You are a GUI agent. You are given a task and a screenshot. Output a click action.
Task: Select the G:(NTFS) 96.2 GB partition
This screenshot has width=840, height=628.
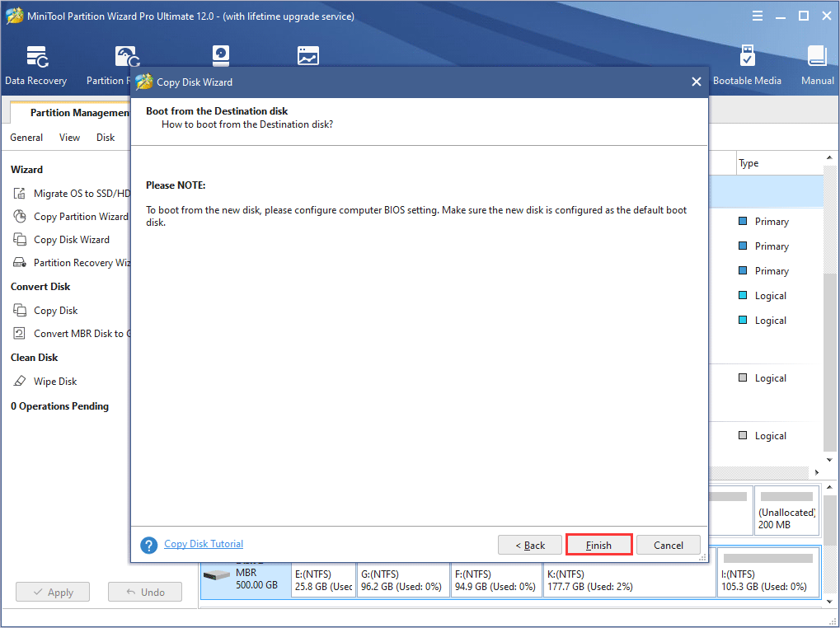(x=403, y=580)
